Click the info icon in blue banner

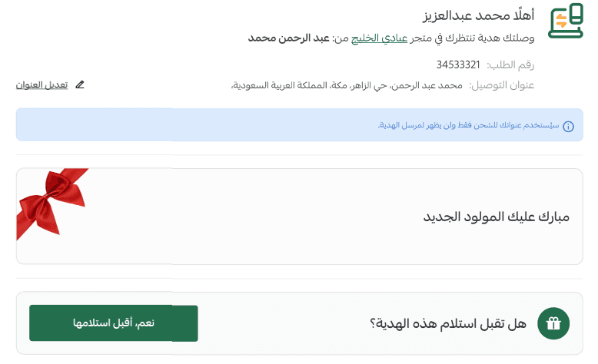[x=568, y=126]
